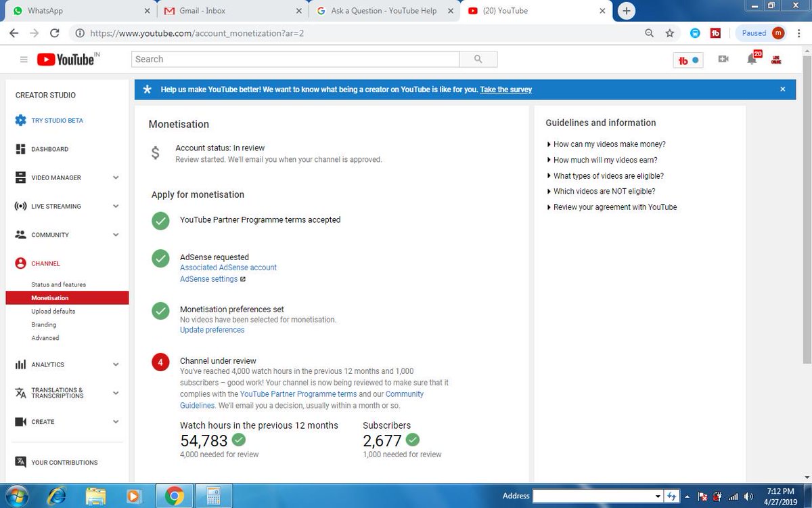Click browser forward arrow
The height and width of the screenshot is (508, 812).
point(34,33)
